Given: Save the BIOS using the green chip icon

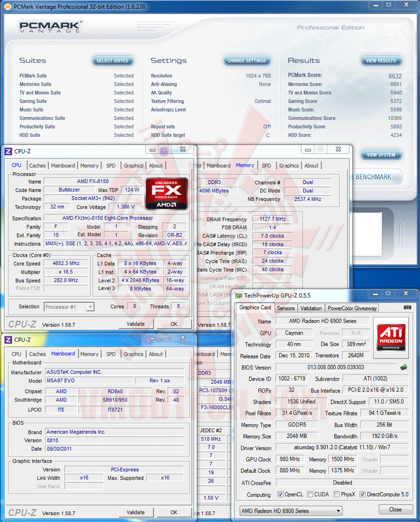Looking at the screenshot, I should [x=404, y=367].
